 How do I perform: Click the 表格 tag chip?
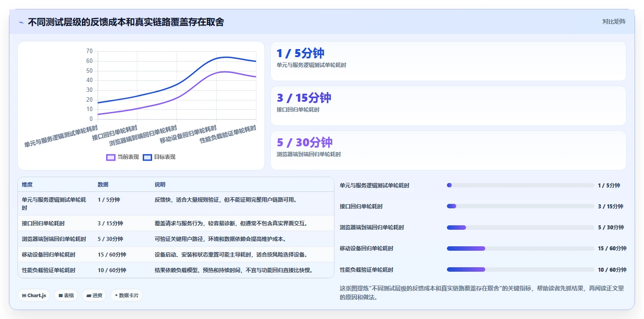coord(66,295)
